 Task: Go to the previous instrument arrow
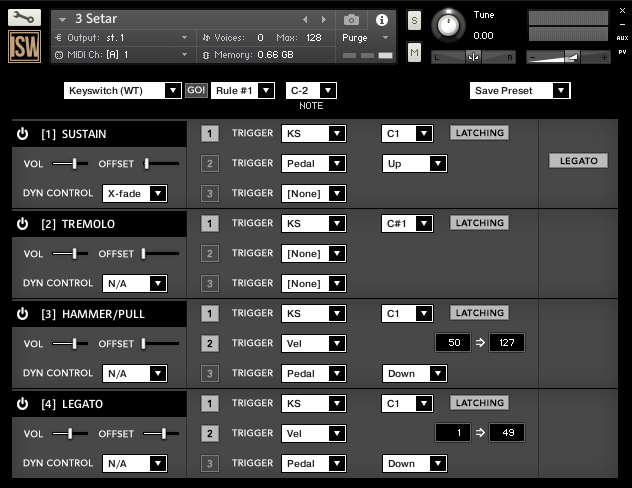[x=306, y=19]
